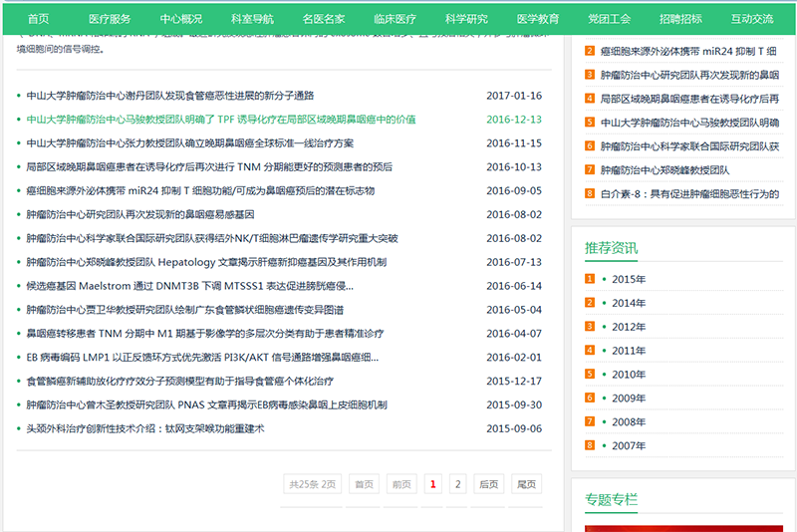The image size is (797, 532).
Task: Open article 钛网支架喉功能重建术
Action: (145, 428)
